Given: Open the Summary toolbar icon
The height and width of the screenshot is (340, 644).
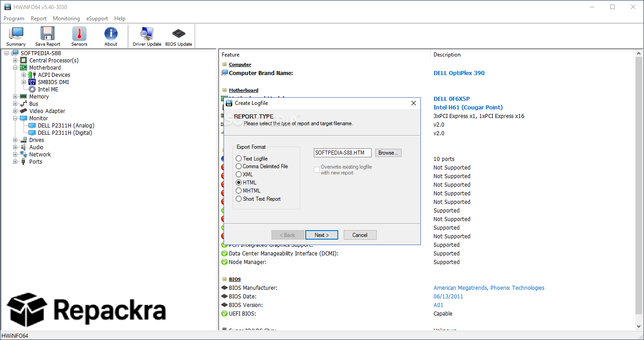Looking at the screenshot, I should pos(16,33).
